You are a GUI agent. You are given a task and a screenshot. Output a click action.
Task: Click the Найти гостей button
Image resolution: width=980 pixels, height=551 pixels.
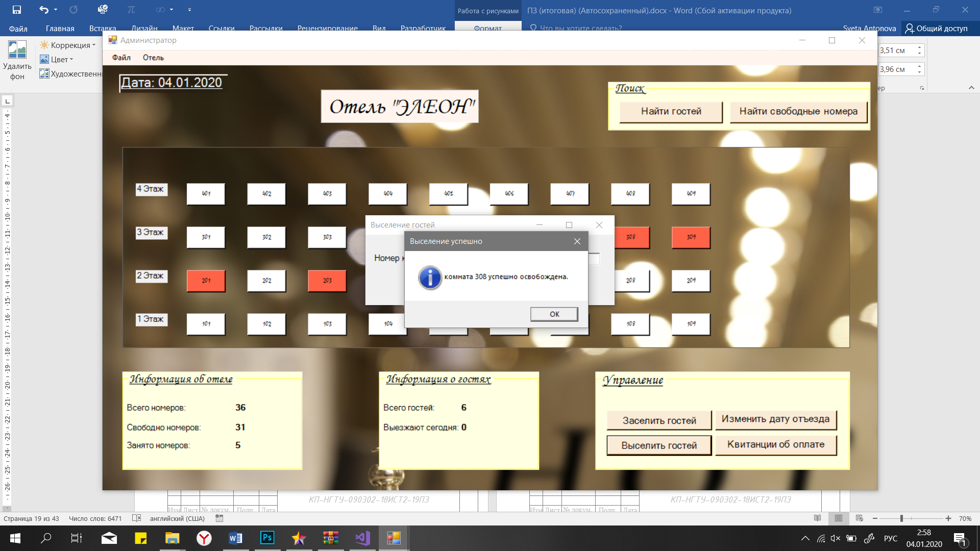tap(671, 112)
